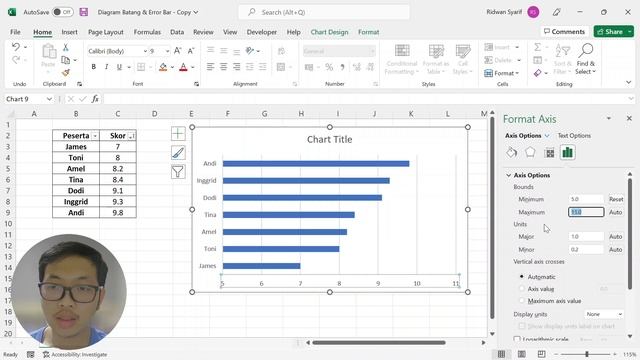Open Display units None dropdown
This screenshot has width=640, height=360.
pyautogui.click(x=604, y=314)
